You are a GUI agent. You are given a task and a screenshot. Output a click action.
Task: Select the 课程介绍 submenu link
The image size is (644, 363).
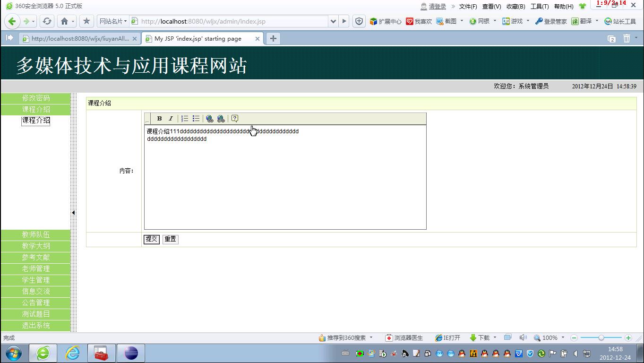(x=36, y=121)
